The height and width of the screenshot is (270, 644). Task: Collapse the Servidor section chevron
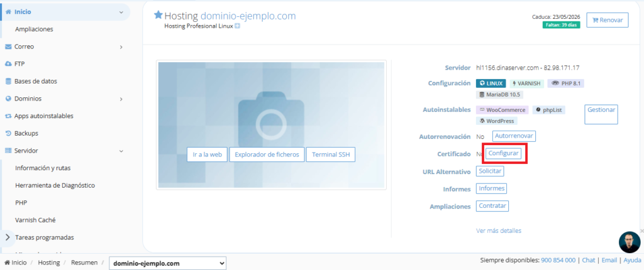pyautogui.click(x=121, y=151)
